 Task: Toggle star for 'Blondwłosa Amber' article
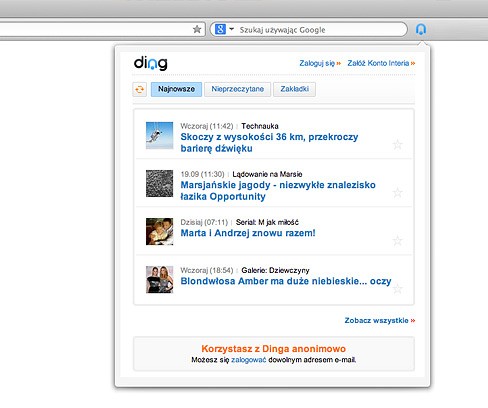point(397,289)
